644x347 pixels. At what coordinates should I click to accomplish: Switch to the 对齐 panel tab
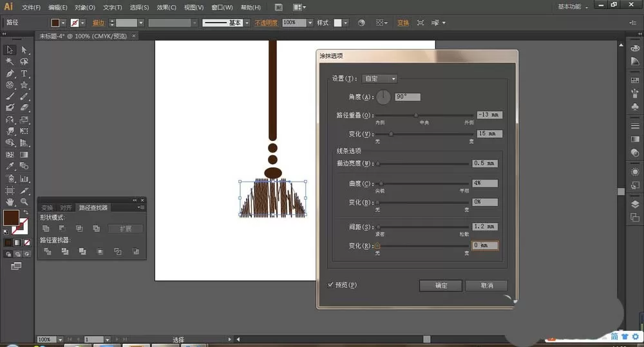click(66, 208)
